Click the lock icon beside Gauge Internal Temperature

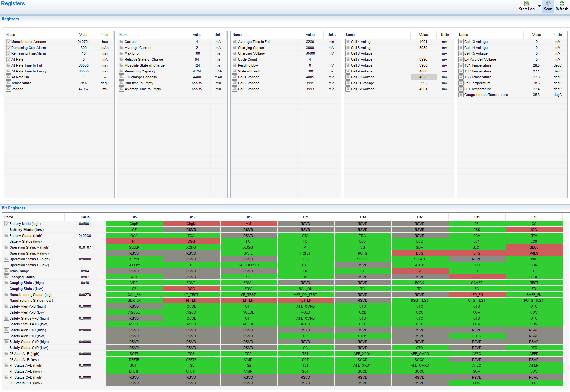point(461,95)
